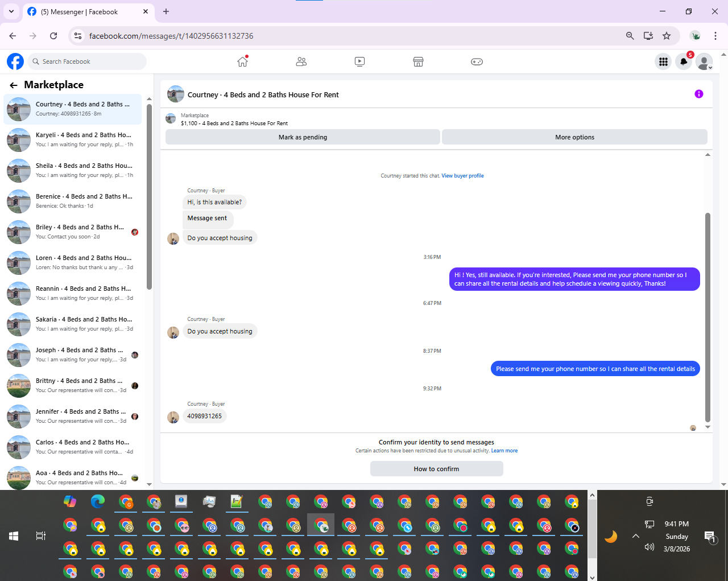The width and height of the screenshot is (728, 581).
Task: Open the Windows Start button
Action: click(14, 536)
